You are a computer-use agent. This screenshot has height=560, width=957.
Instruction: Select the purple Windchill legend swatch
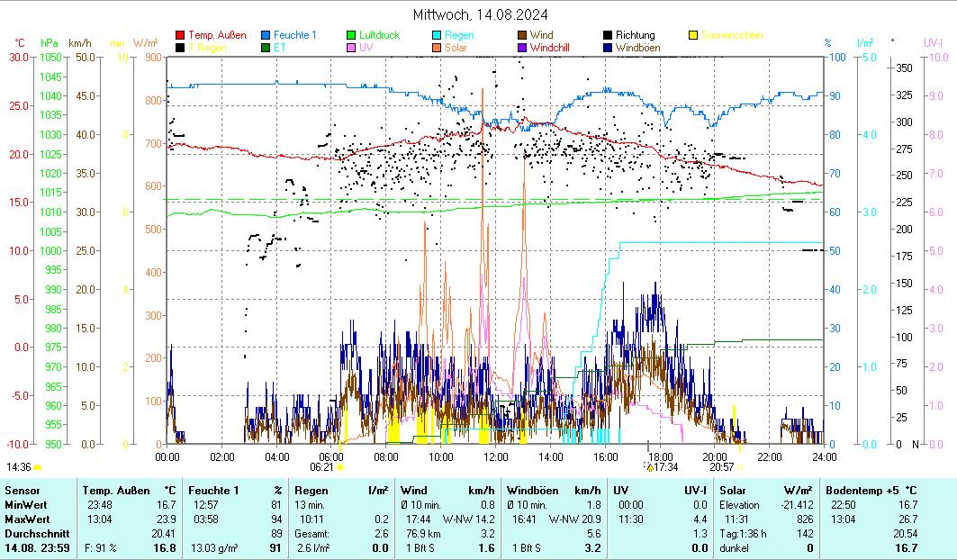(x=522, y=48)
